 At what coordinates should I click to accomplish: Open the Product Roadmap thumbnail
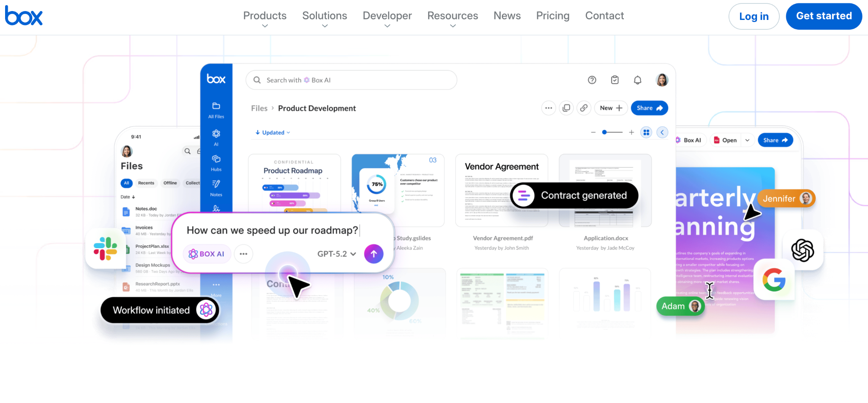[x=294, y=183]
